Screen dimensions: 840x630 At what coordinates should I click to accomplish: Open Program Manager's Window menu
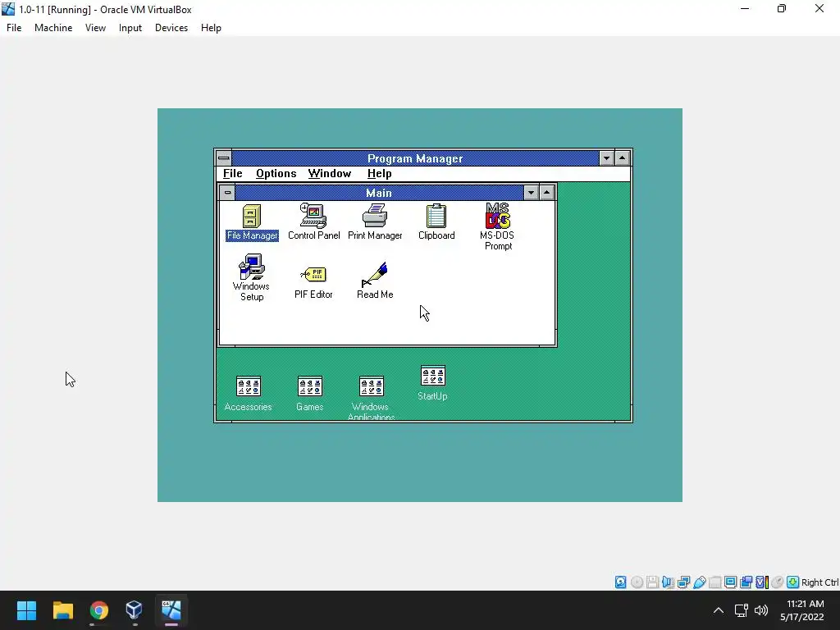(330, 174)
